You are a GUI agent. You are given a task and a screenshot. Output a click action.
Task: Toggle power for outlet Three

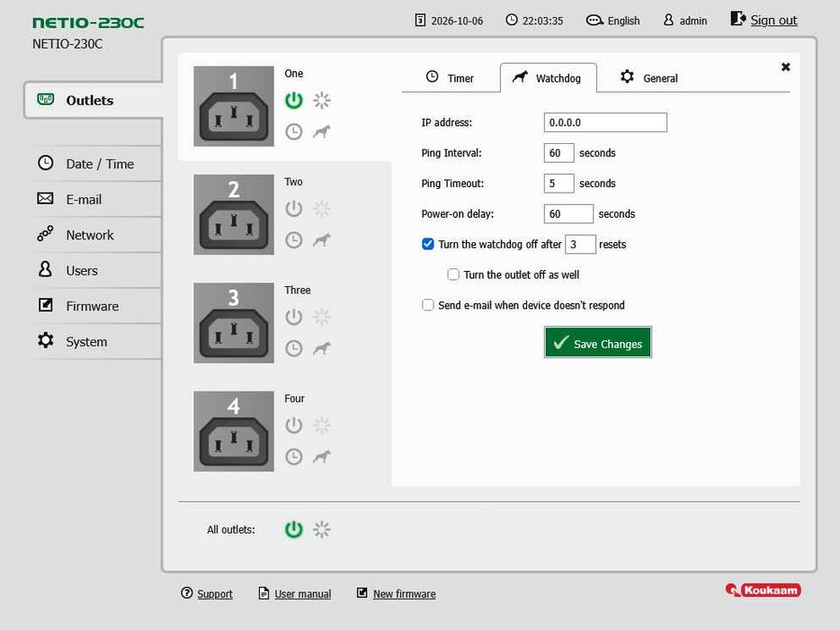coord(293,317)
